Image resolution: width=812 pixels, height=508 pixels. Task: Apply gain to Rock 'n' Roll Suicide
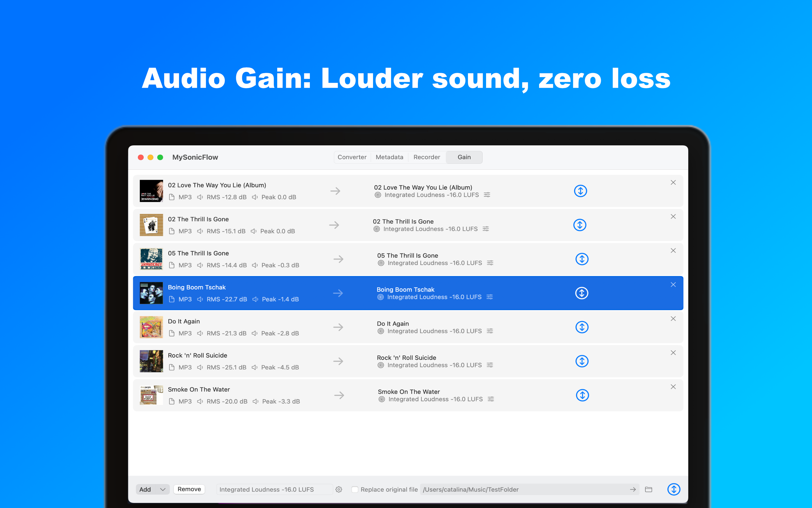[582, 361]
